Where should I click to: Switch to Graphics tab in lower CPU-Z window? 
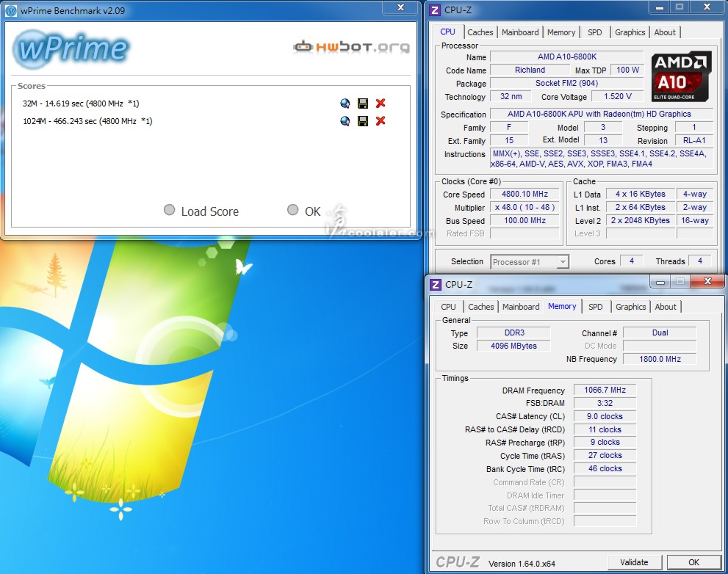(631, 307)
